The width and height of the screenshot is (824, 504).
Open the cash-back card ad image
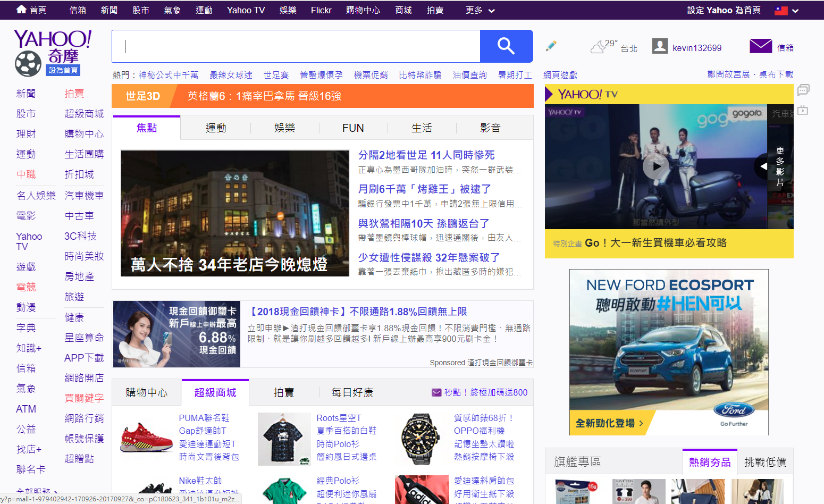[x=176, y=334]
